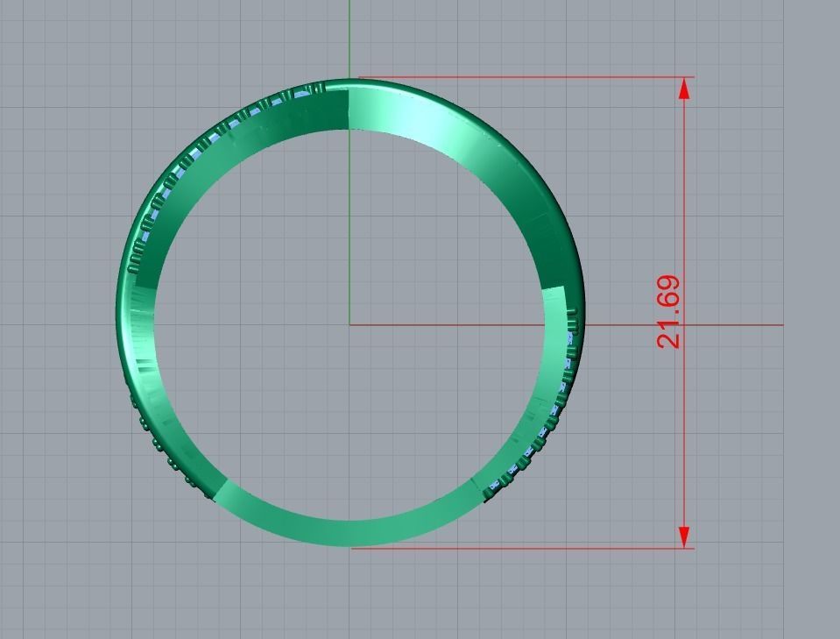Click the dimension's lower arrowhead
This screenshot has height=639, width=840.
point(684,536)
